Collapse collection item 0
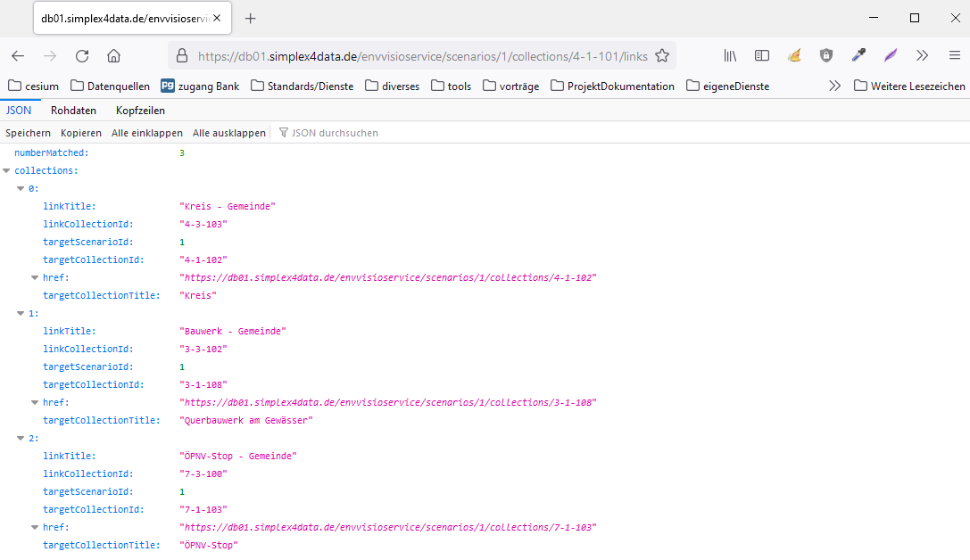This screenshot has width=970, height=560. pos(21,188)
